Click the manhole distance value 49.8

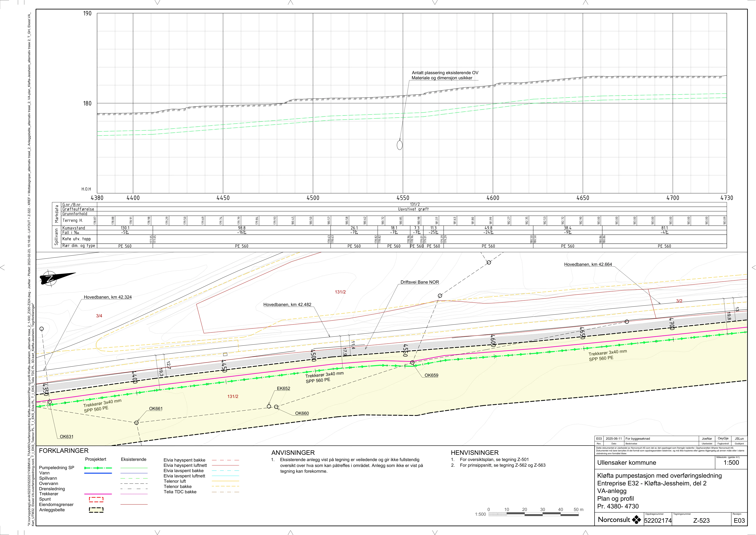point(488,228)
